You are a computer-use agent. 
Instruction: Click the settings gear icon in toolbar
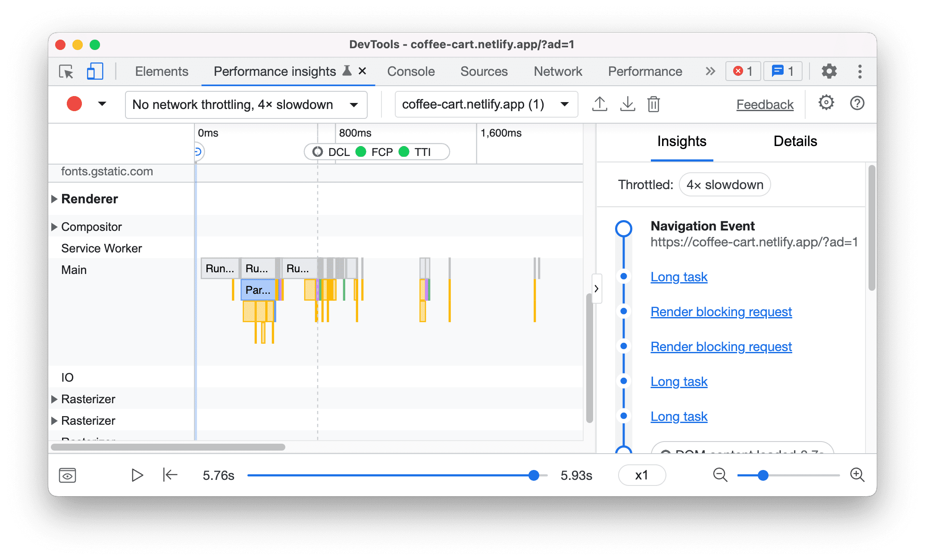[x=829, y=71]
